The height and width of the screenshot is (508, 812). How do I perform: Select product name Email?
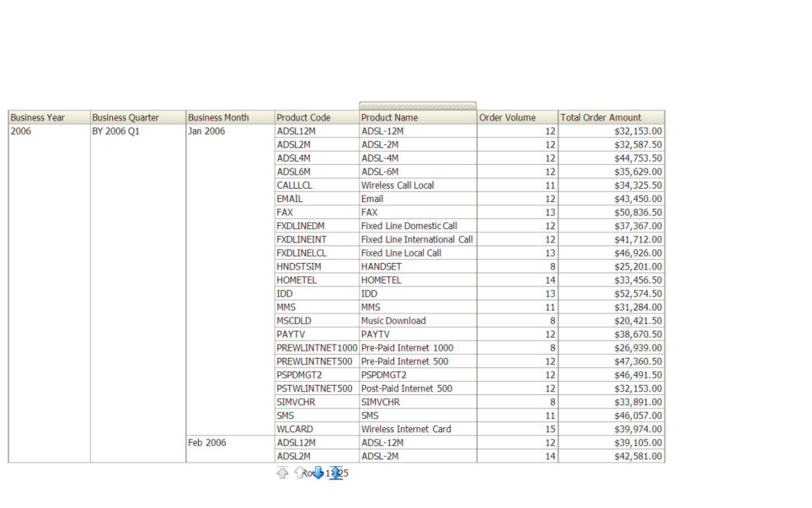(372, 198)
